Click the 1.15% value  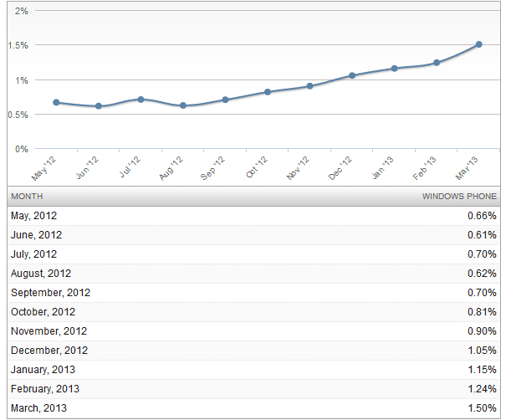(x=482, y=369)
